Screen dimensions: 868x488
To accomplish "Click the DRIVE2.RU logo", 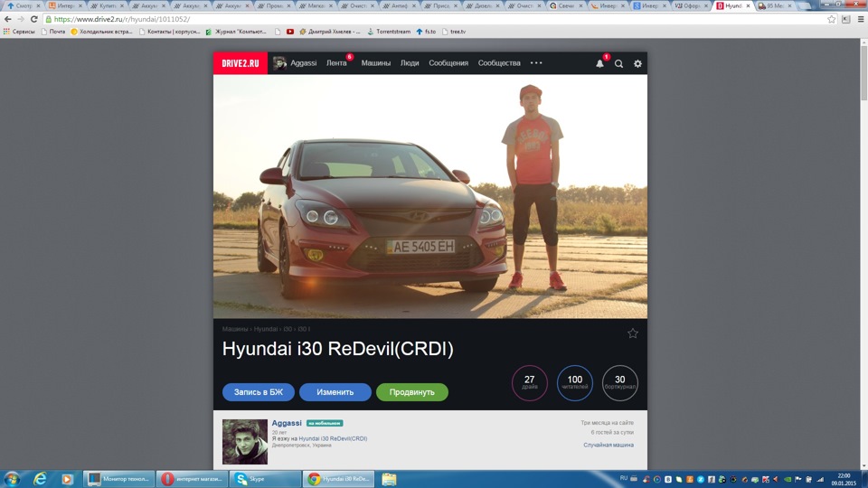I will pyautogui.click(x=241, y=63).
